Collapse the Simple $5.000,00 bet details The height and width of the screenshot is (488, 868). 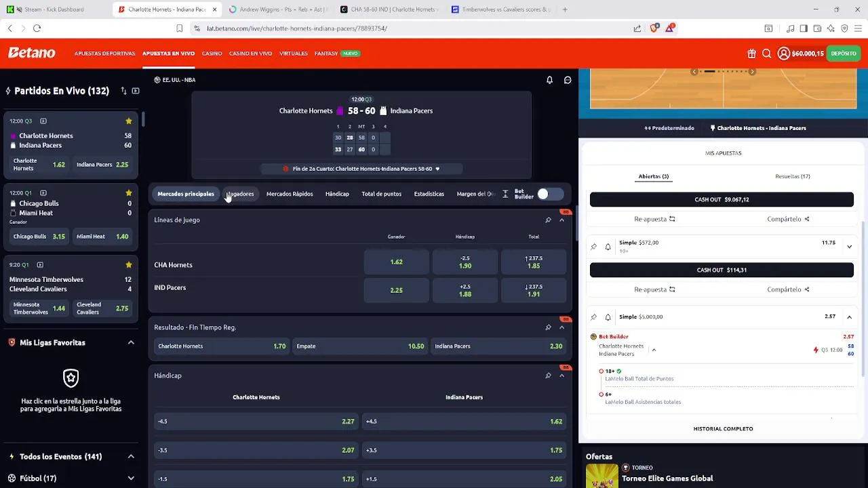[x=849, y=317]
